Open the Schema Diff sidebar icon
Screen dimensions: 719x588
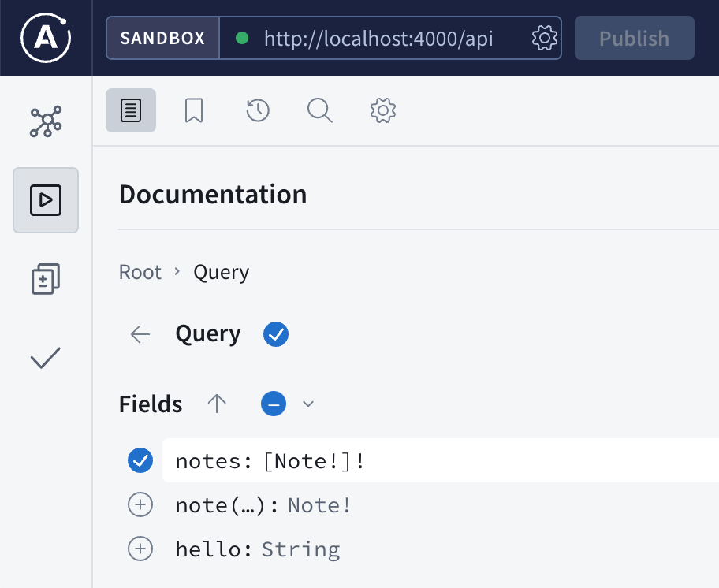pyautogui.click(x=46, y=279)
